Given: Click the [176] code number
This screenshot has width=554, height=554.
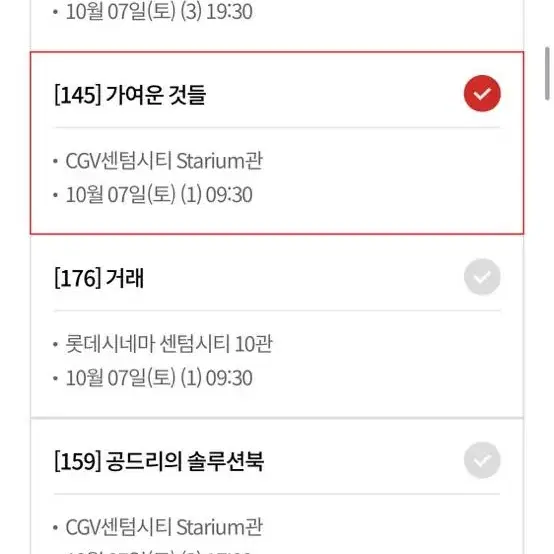Looking at the screenshot, I should 78,278.
